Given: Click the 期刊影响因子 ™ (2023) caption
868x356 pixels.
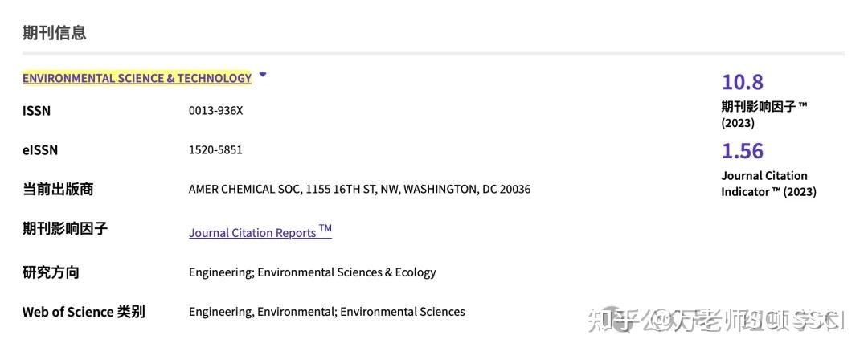Looking at the screenshot, I should (x=764, y=114).
